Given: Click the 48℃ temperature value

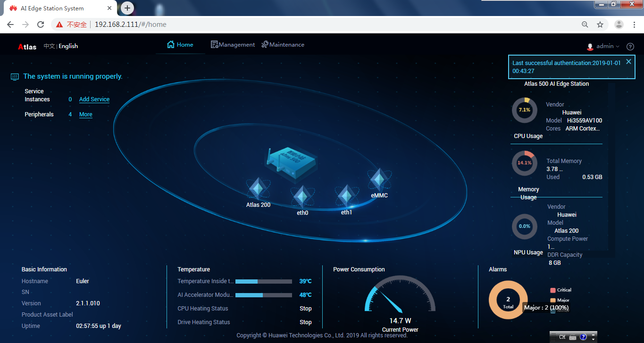Looking at the screenshot, I should tap(305, 295).
